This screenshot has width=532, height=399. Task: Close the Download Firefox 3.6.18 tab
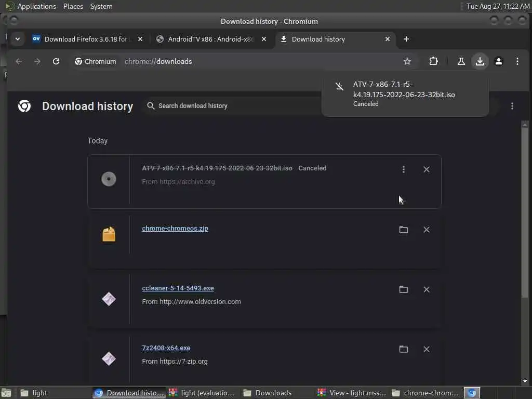pos(140,39)
